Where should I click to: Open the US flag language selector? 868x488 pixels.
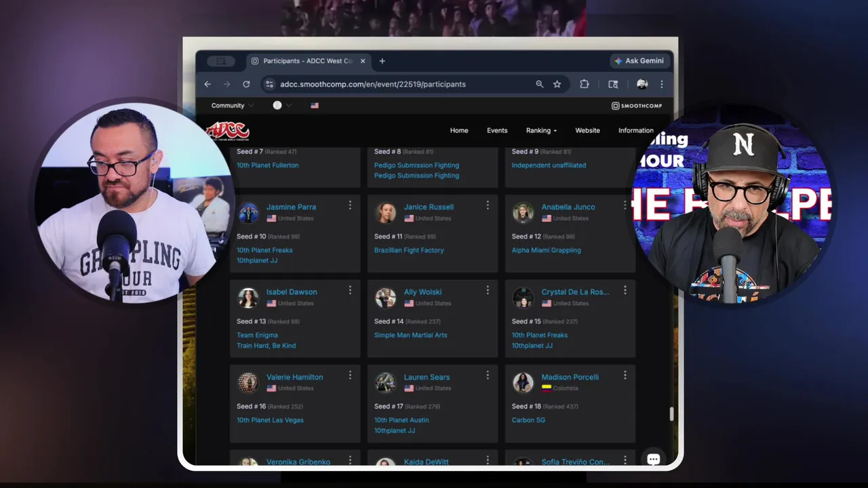click(315, 106)
